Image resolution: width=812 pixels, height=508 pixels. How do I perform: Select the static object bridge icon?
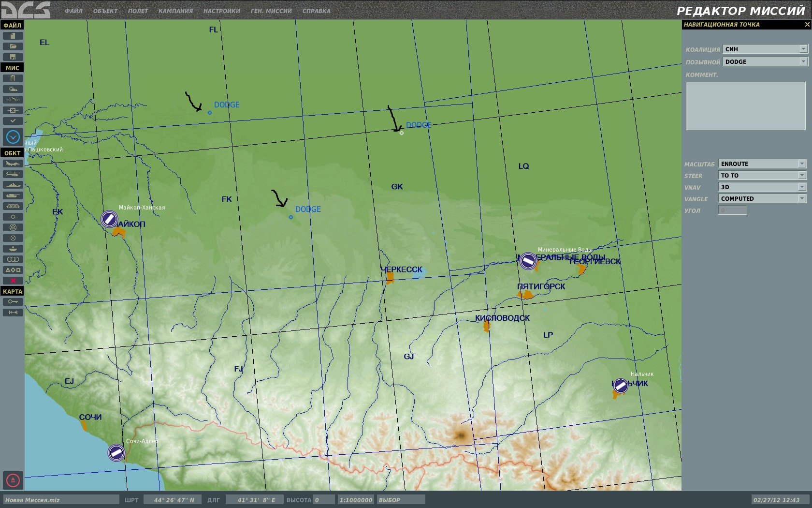tap(13, 206)
